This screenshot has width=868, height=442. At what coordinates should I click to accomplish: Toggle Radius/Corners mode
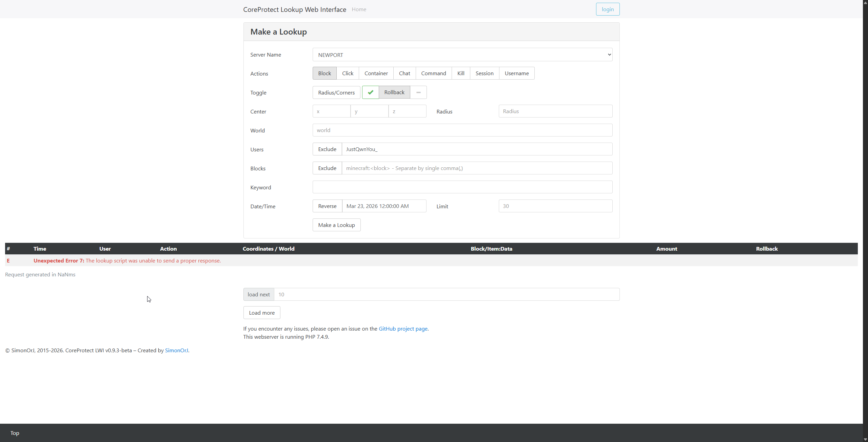point(336,92)
